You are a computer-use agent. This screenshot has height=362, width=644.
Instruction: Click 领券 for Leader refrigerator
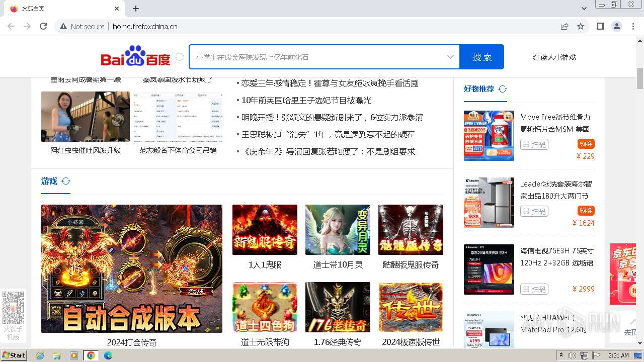(x=586, y=211)
